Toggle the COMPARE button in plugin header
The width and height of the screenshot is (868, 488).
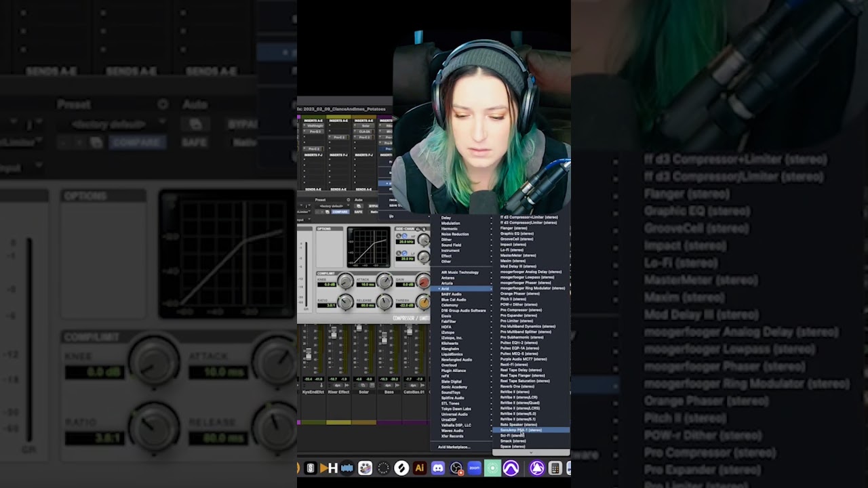(x=340, y=212)
